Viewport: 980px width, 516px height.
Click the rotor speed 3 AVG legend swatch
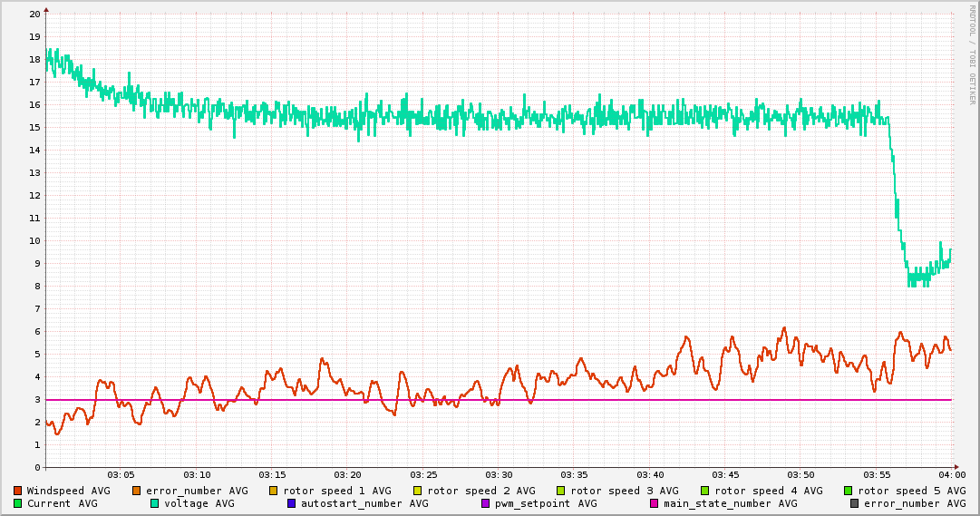tap(561, 491)
